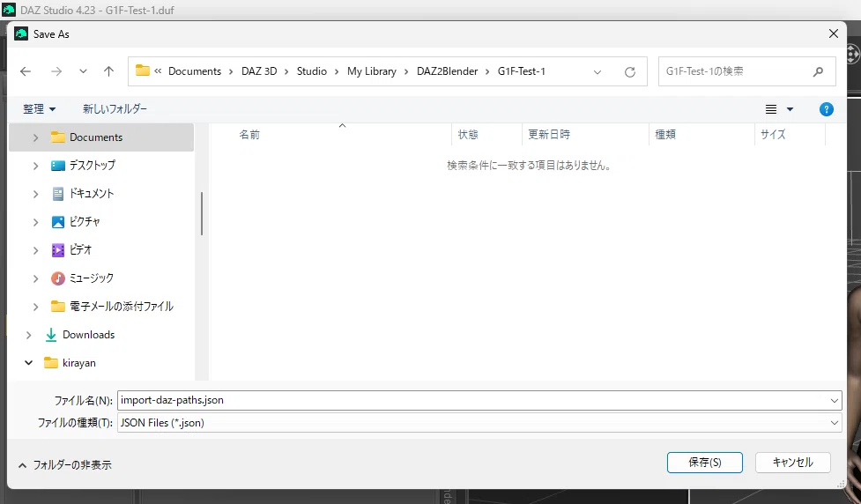Select デスクトップ in the sidebar
This screenshot has height=504, width=861.
click(93, 166)
